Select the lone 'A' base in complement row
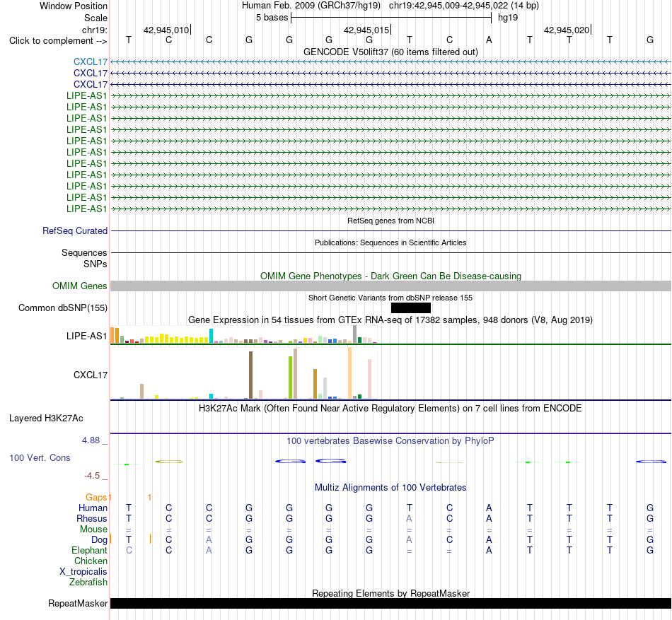Image resolution: width=672 pixels, height=620 pixels. (489, 40)
